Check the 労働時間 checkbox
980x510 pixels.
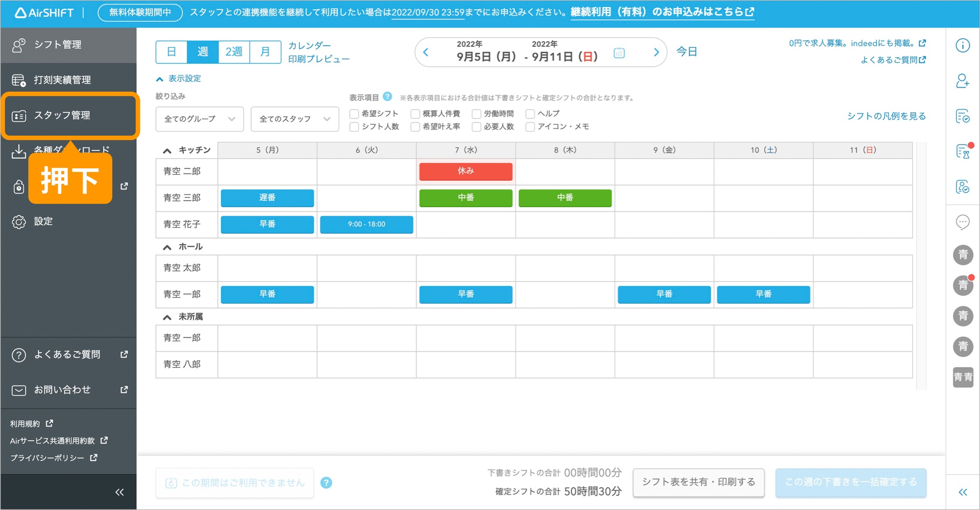click(x=476, y=114)
